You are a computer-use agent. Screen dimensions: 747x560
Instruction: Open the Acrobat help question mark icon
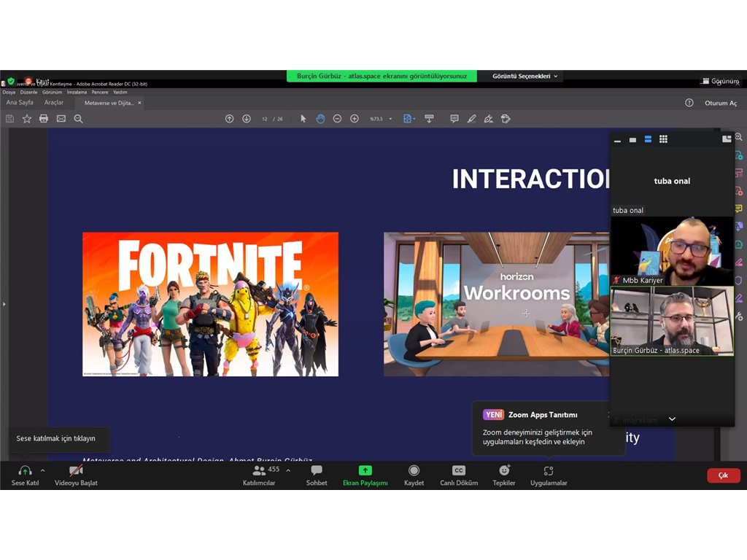(689, 103)
